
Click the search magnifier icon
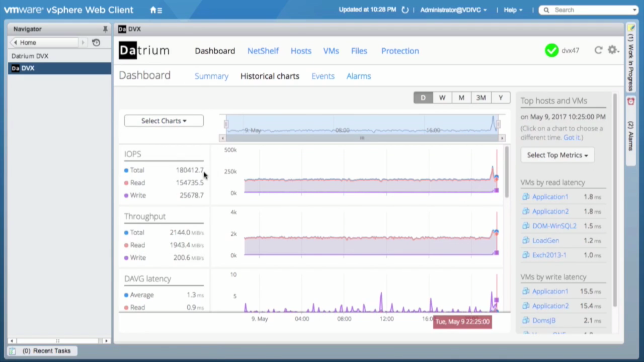point(546,10)
